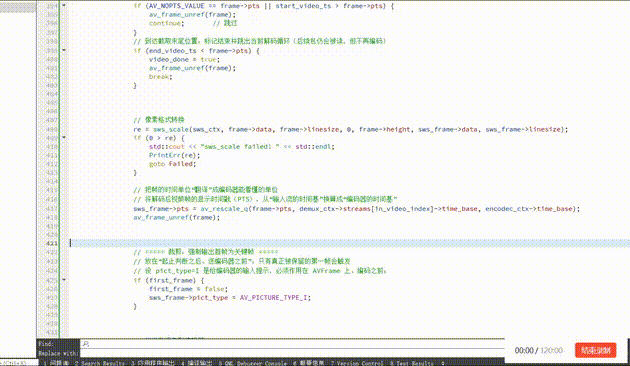The width and height of the screenshot is (630, 366).
Task: Collapse the end_video_ts if-block fold arrow
Action: point(64,50)
